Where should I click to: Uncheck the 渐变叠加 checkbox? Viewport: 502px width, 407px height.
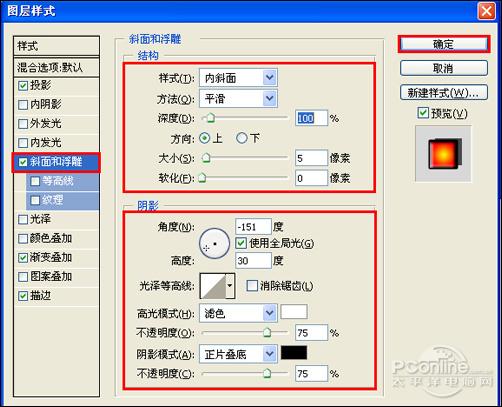23,257
